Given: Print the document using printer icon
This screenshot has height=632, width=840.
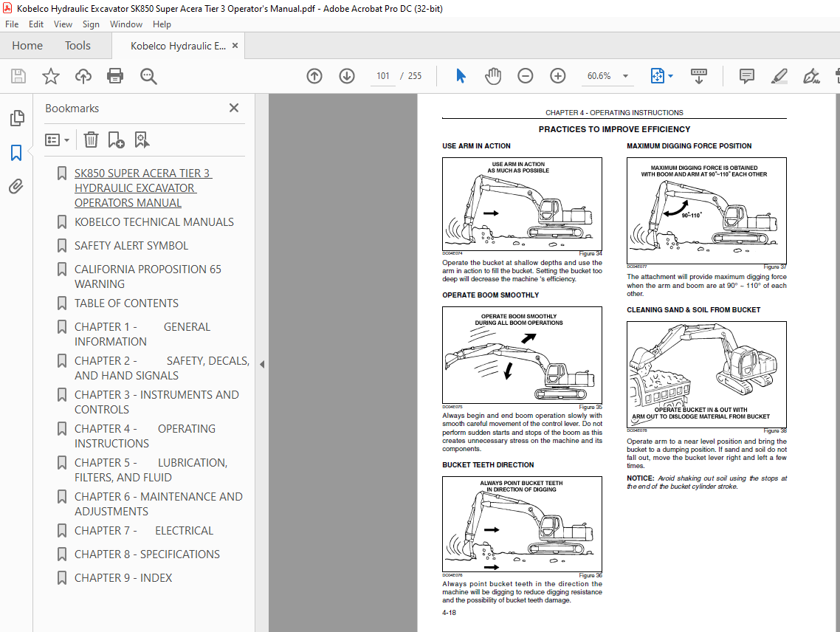Looking at the screenshot, I should pos(115,76).
